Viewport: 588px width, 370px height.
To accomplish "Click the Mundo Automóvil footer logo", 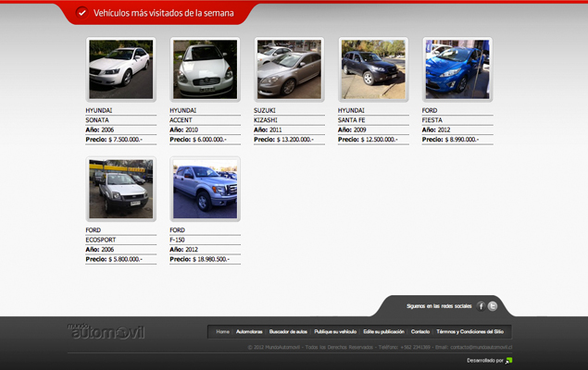I will [x=106, y=331].
